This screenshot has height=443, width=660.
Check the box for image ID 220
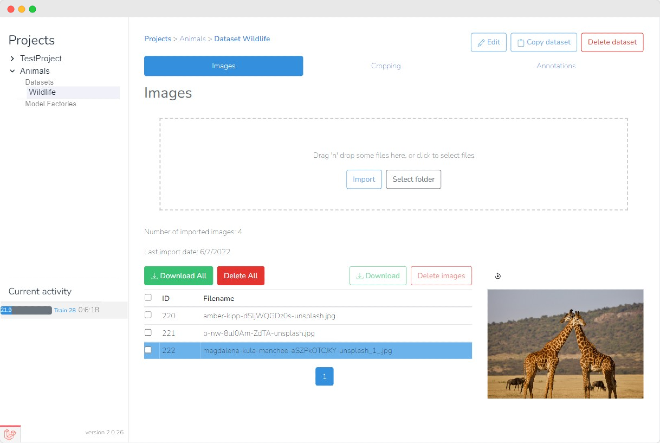(149, 315)
